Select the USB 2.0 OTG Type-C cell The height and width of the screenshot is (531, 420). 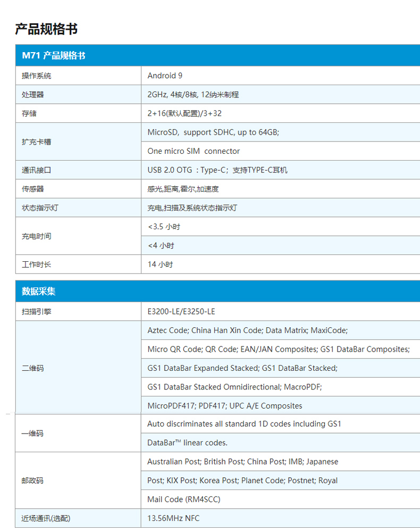point(217,170)
